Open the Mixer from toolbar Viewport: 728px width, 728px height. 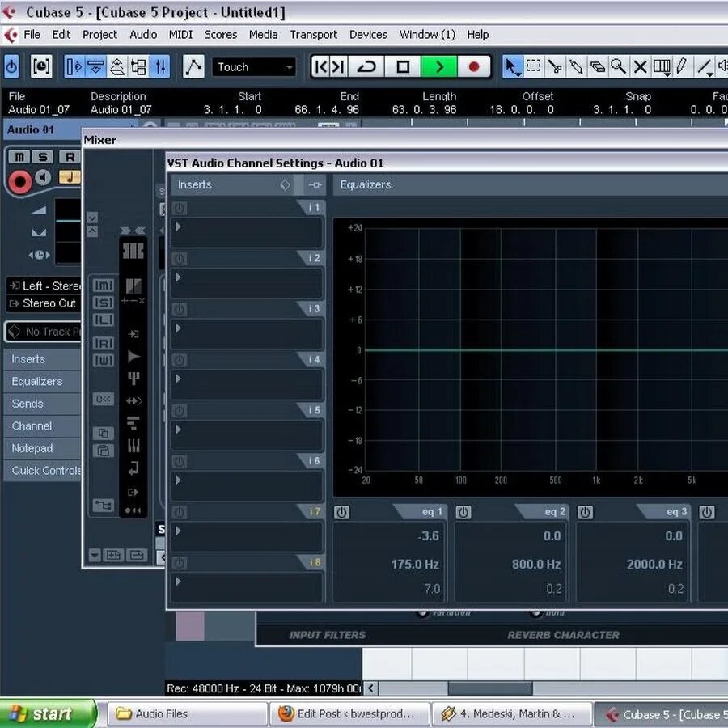[x=159, y=67]
